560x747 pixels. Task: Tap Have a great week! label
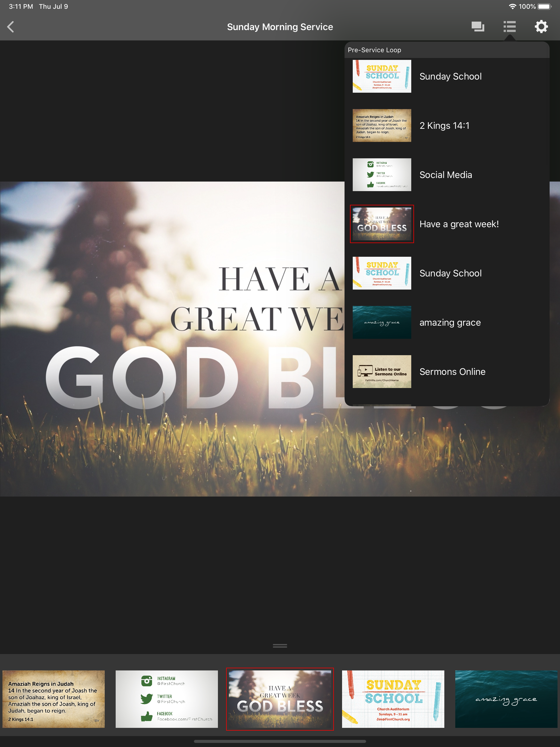459,224
